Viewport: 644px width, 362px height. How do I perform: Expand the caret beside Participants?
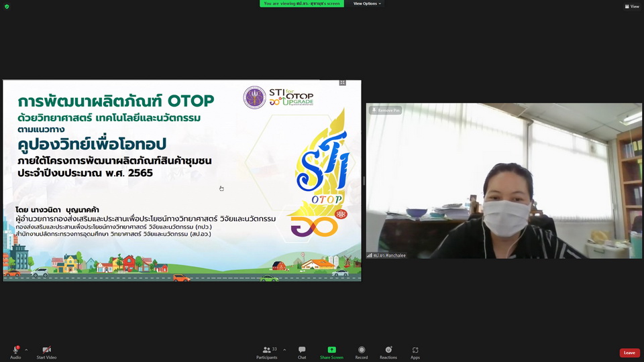[284, 350]
